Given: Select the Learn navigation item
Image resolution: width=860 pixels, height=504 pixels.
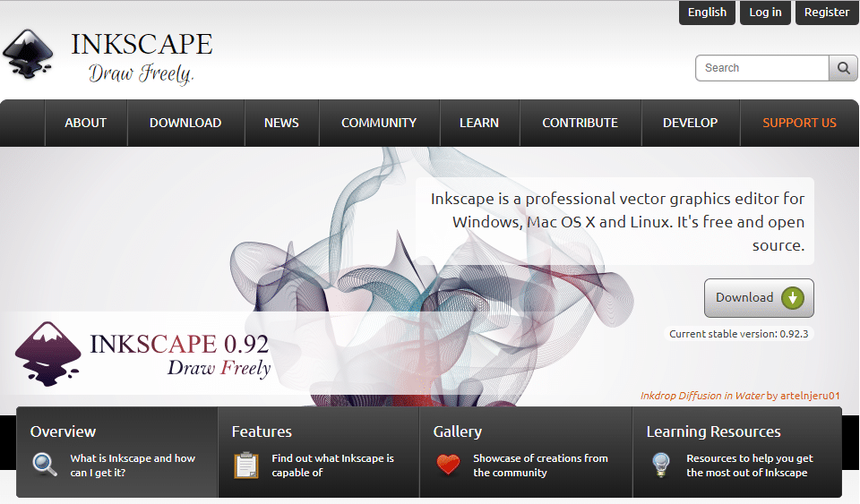Looking at the screenshot, I should click(x=479, y=123).
